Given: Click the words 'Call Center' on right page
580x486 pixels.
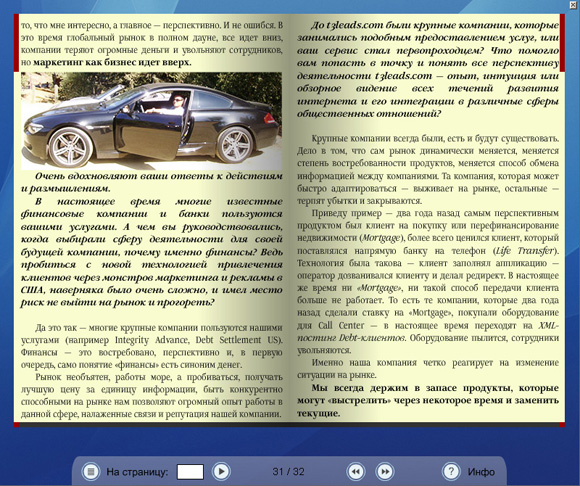Looking at the screenshot, I should (x=341, y=326).
